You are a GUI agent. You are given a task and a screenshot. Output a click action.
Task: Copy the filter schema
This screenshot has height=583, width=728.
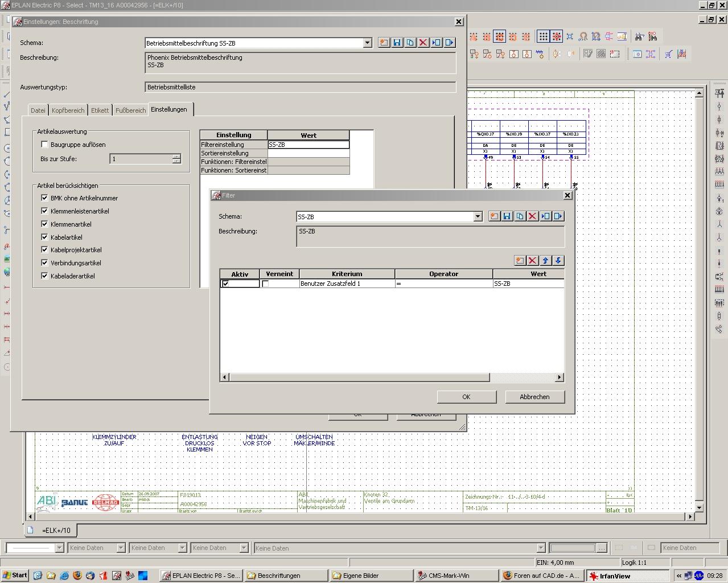520,216
